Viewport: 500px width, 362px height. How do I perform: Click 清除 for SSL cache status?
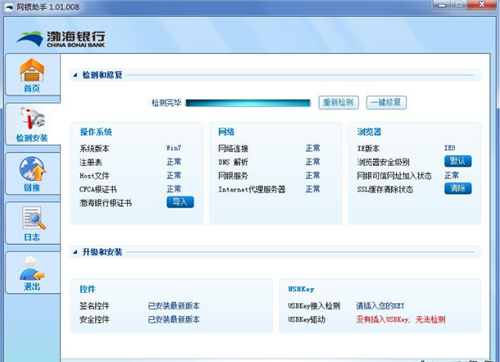[x=458, y=189]
